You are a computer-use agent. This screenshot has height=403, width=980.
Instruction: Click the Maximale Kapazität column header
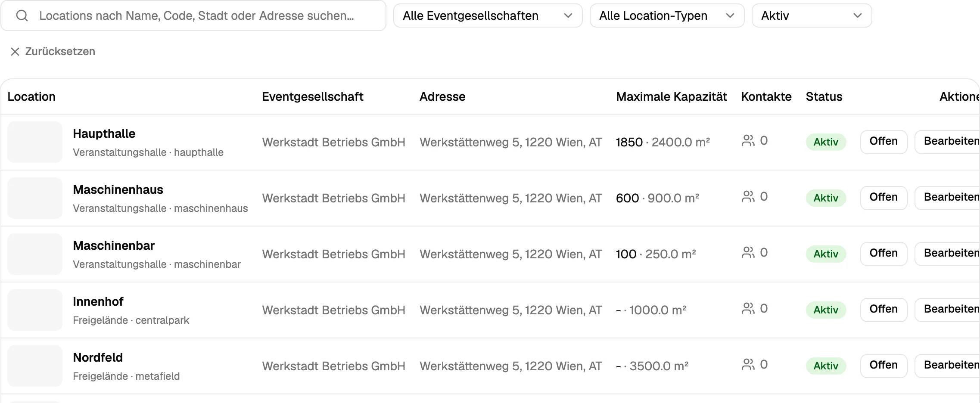pos(672,97)
